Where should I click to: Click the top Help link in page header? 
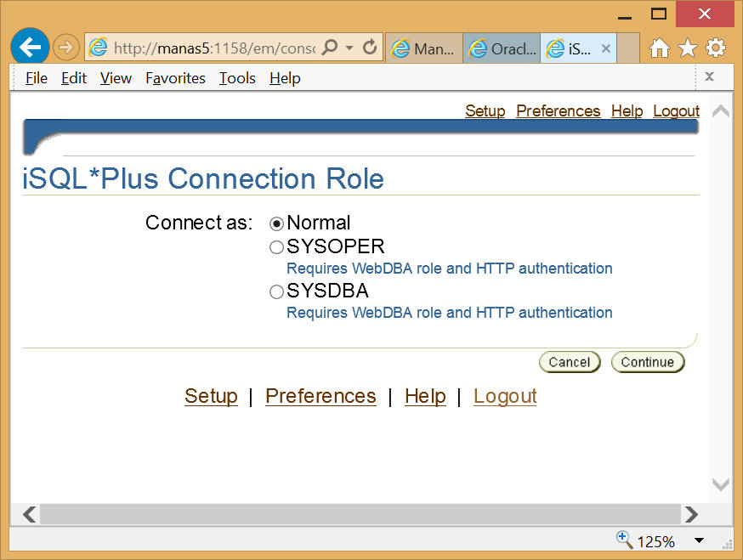tap(627, 110)
